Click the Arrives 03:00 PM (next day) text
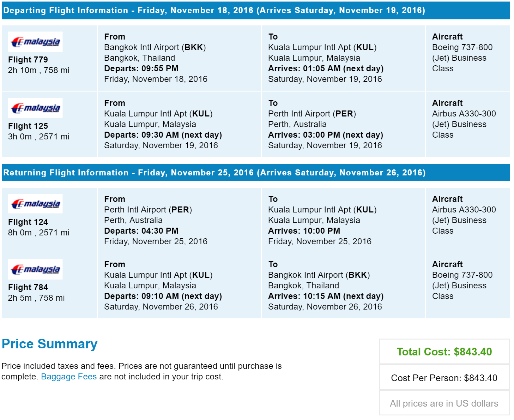514x420 pixels. (326, 135)
